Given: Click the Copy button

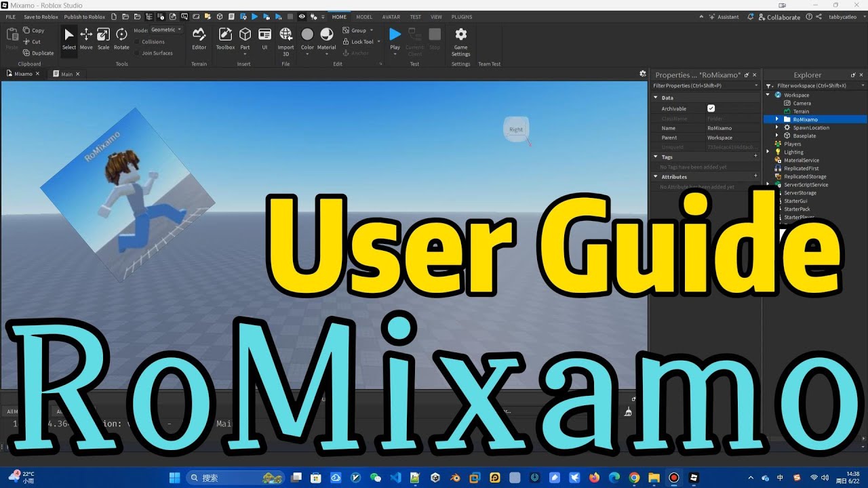Looking at the screenshot, I should click(x=33, y=30).
